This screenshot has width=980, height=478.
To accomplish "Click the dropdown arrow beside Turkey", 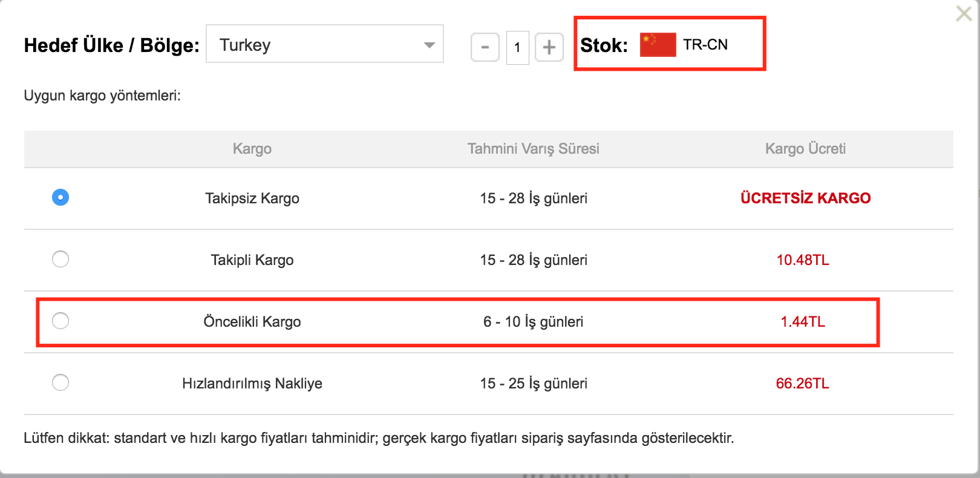I will click(x=430, y=45).
